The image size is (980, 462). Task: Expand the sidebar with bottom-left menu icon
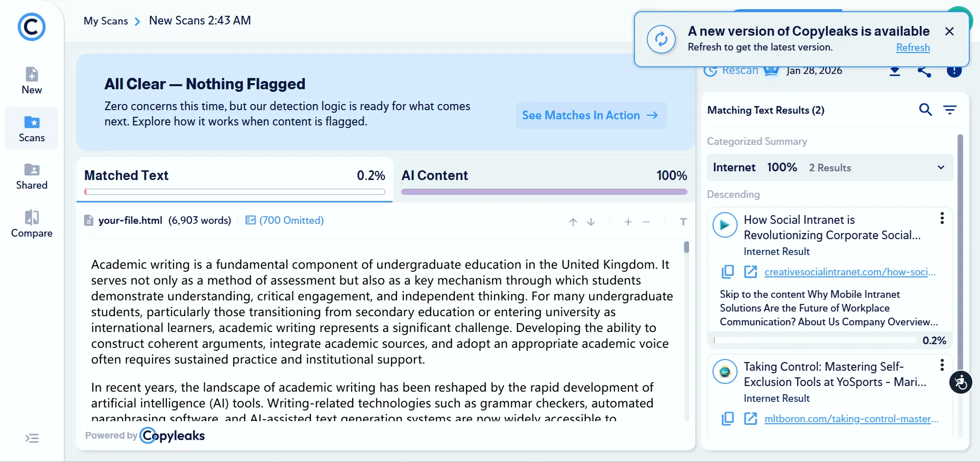[x=32, y=439]
